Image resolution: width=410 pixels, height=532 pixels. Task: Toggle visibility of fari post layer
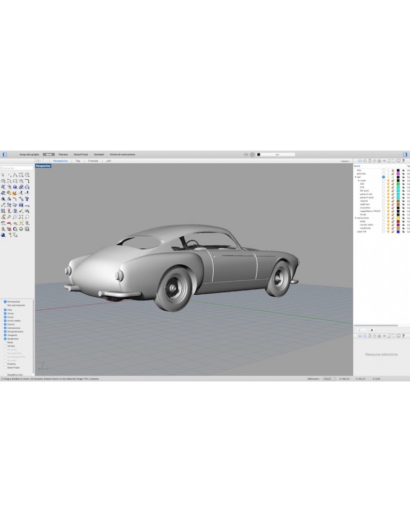coord(388,190)
